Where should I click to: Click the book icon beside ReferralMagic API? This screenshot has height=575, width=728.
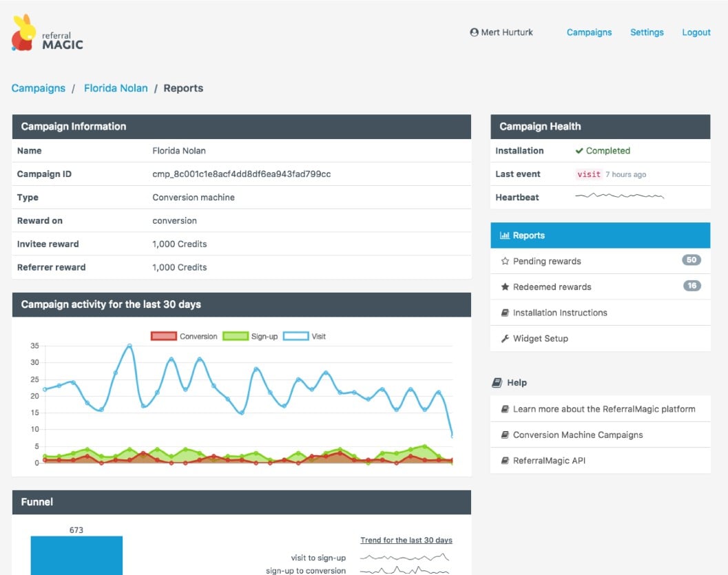505,461
